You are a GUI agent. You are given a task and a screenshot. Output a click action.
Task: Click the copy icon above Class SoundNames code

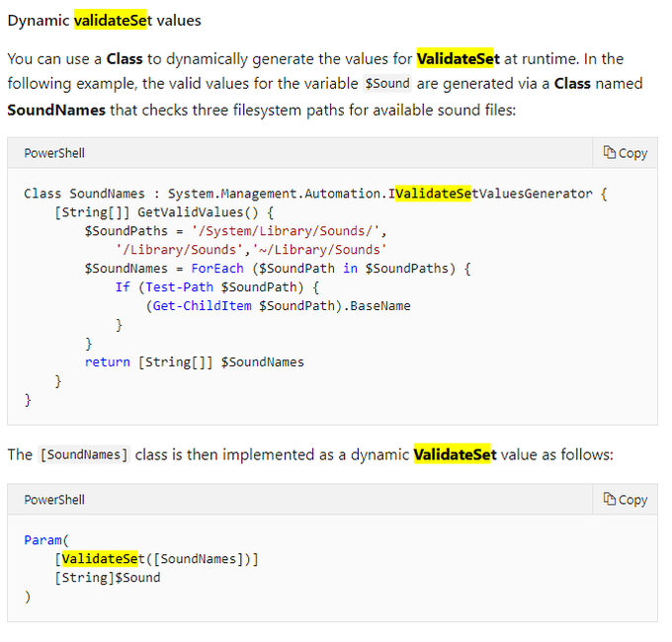tap(610, 153)
